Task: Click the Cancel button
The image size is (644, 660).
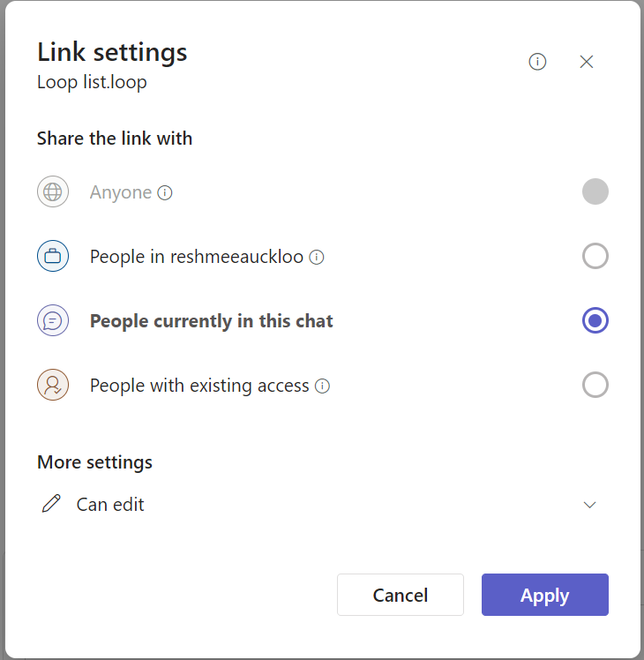Action: [401, 595]
